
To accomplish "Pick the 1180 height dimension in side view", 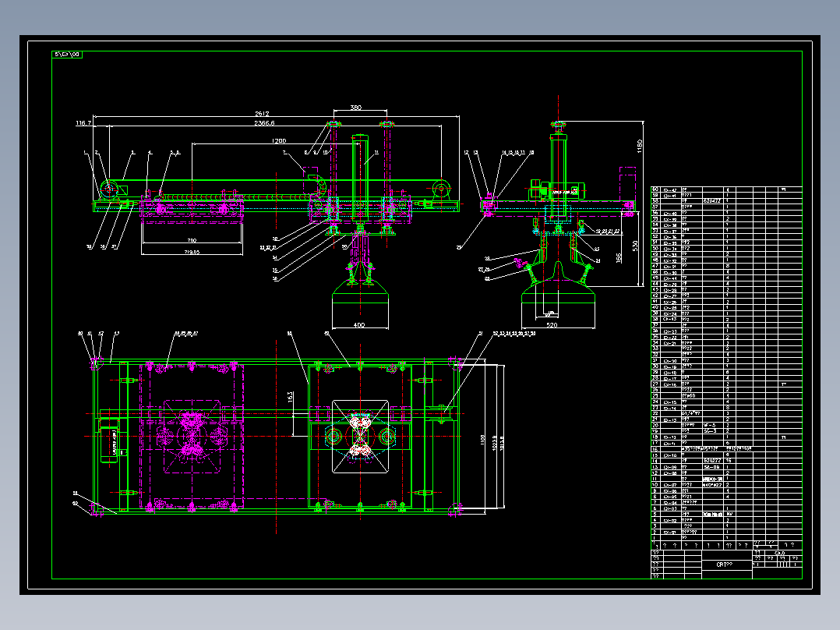I will [639, 147].
